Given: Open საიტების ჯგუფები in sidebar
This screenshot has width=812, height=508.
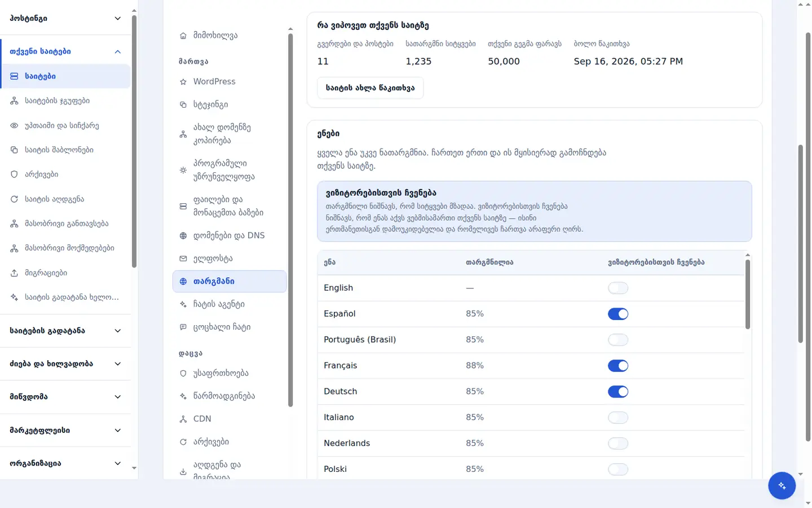Looking at the screenshot, I should coord(65,101).
